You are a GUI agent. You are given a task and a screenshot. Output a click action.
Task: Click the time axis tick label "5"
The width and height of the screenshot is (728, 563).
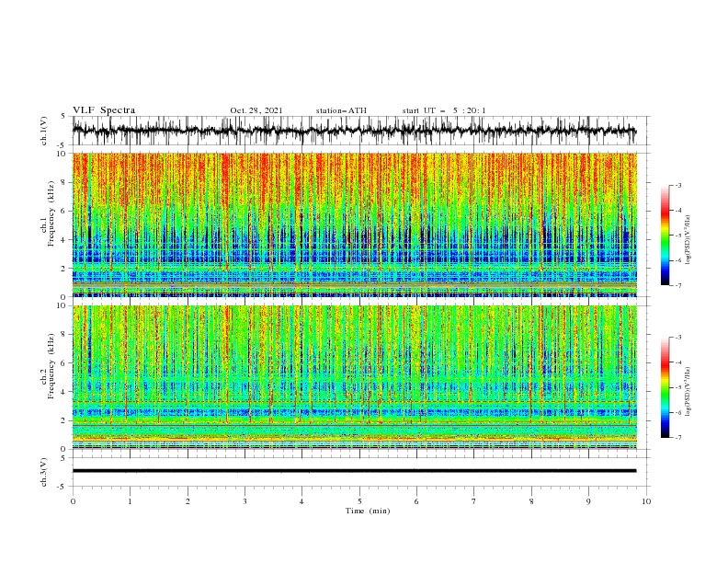pyautogui.click(x=359, y=501)
